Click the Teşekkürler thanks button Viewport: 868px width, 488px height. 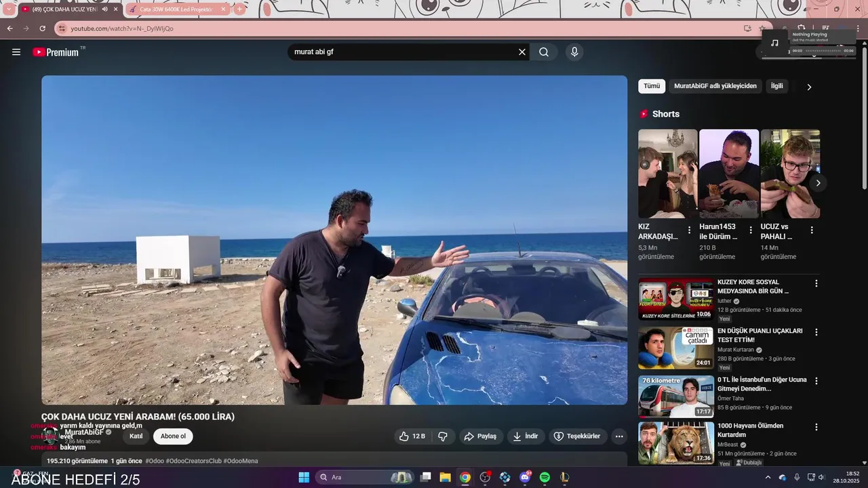click(x=576, y=436)
